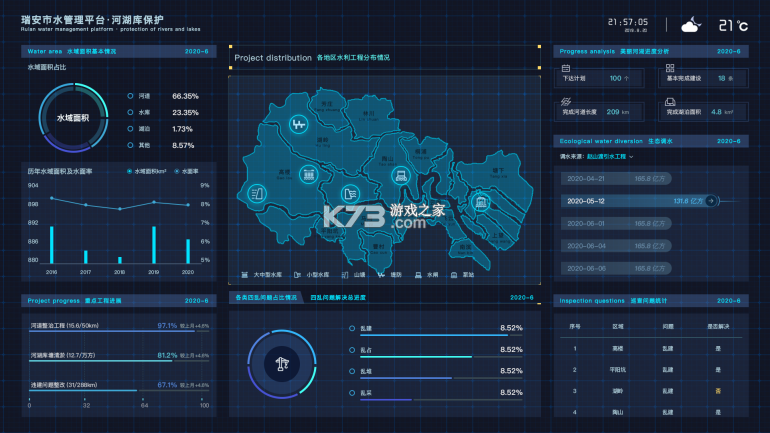Switch to 各类四乱问题占比情况 tab
This screenshot has height=433, width=770.
click(x=266, y=298)
